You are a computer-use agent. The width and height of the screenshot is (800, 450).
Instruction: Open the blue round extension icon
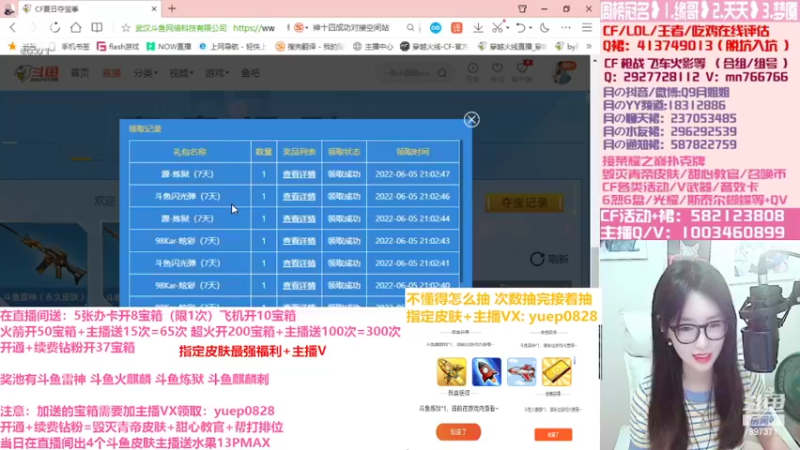pos(435,28)
